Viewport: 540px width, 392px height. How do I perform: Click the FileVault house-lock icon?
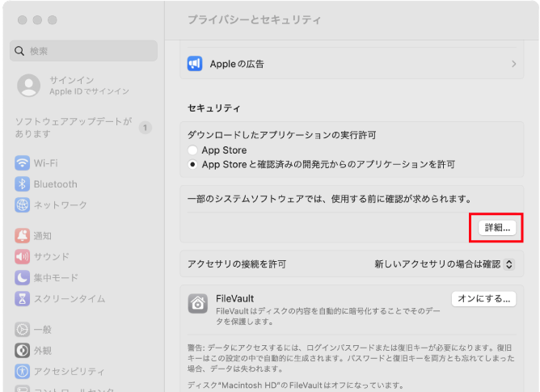pyautogui.click(x=198, y=303)
